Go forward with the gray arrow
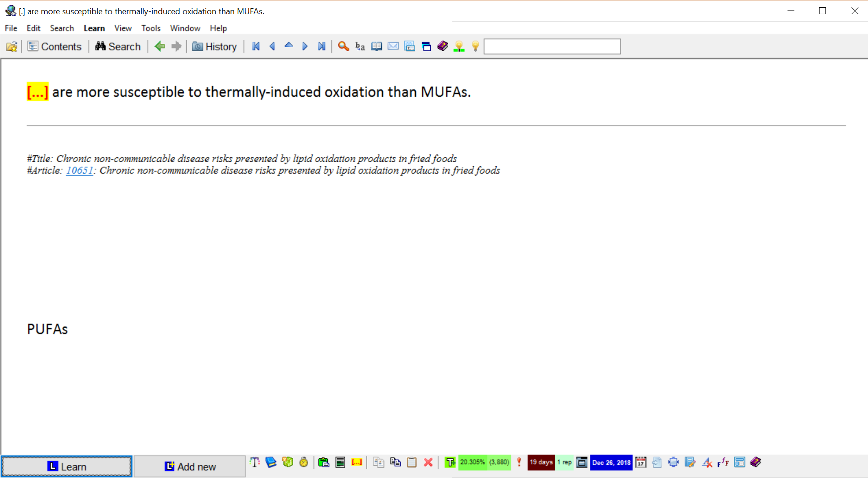 176,46
